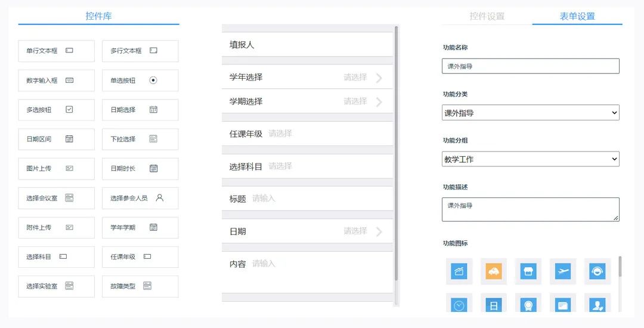Open the 功能分组 dropdown showing 教学工作
644x328 pixels.
tap(531, 159)
